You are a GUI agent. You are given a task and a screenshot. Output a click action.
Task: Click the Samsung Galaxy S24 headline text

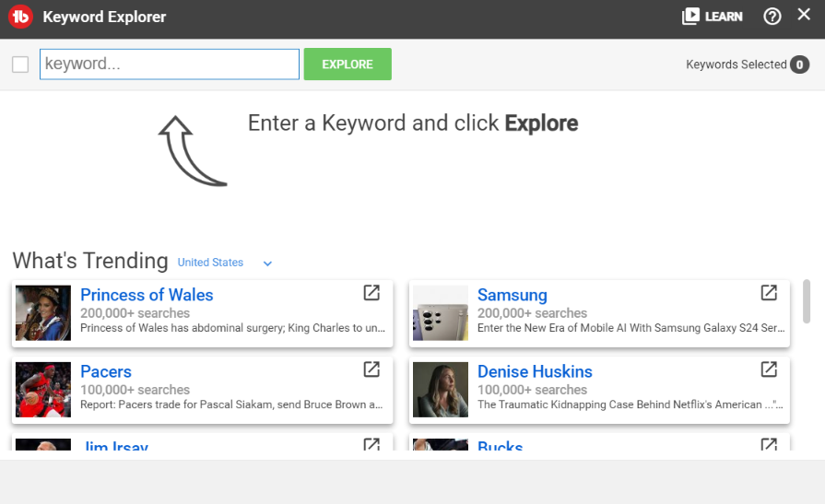(631, 328)
